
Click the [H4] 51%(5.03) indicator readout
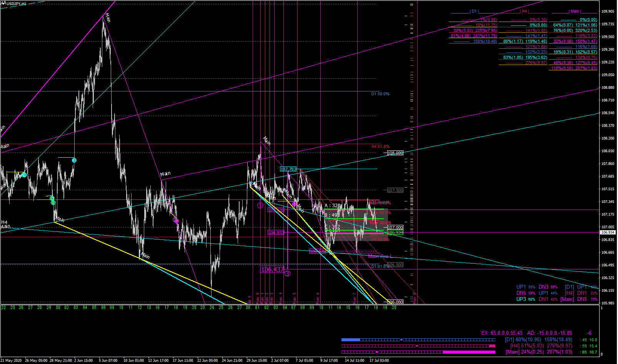tap(541, 346)
